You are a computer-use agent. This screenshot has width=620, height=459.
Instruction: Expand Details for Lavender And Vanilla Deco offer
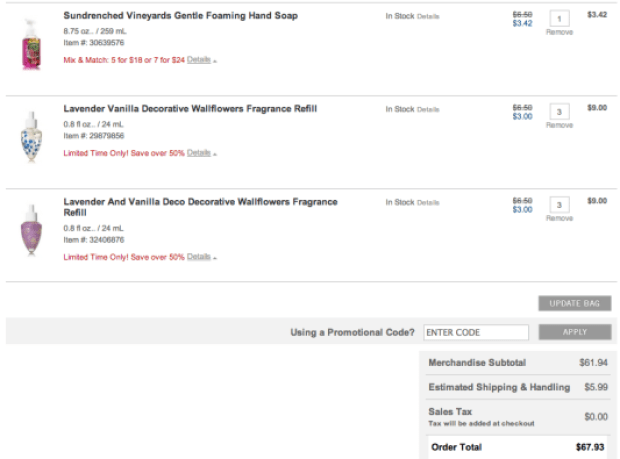(x=199, y=257)
